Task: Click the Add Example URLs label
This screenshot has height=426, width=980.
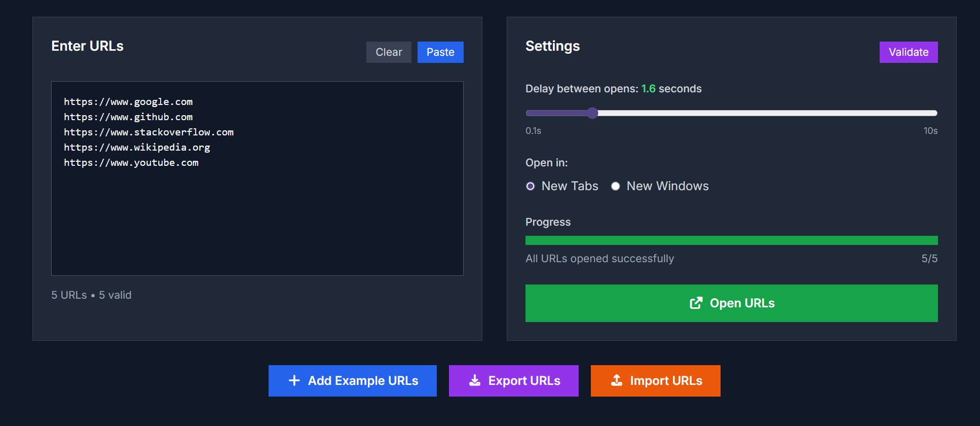Action: (363, 381)
